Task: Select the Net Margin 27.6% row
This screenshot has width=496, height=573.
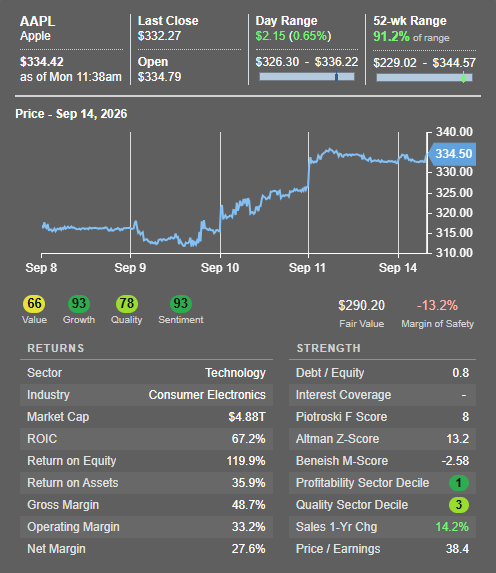Action: (146, 549)
